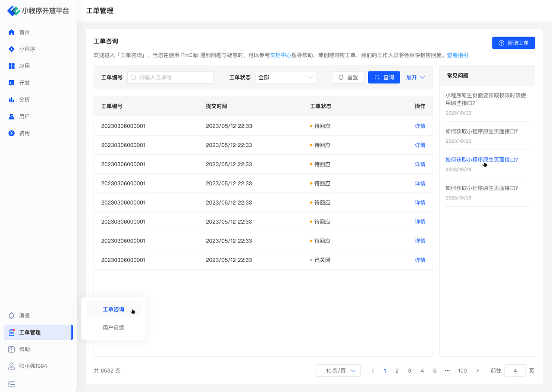Select 工单咨询 in the popup submenu
Viewport: 552px width, 392px height.
click(113, 310)
